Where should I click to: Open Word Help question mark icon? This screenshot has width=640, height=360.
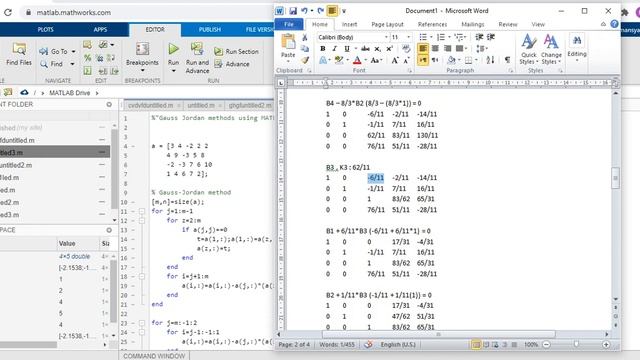point(614,24)
